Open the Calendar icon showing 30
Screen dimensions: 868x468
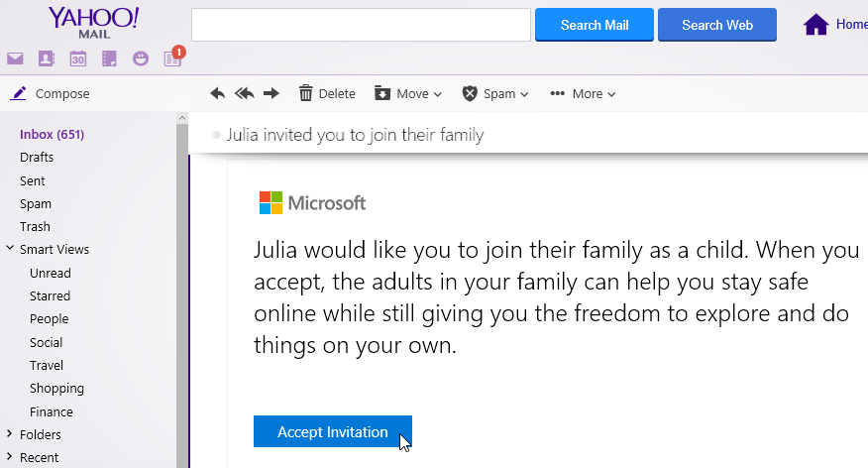[77, 59]
